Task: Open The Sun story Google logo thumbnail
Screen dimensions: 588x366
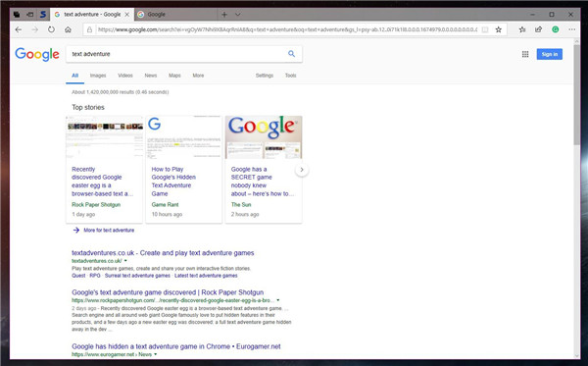Action: (264, 137)
